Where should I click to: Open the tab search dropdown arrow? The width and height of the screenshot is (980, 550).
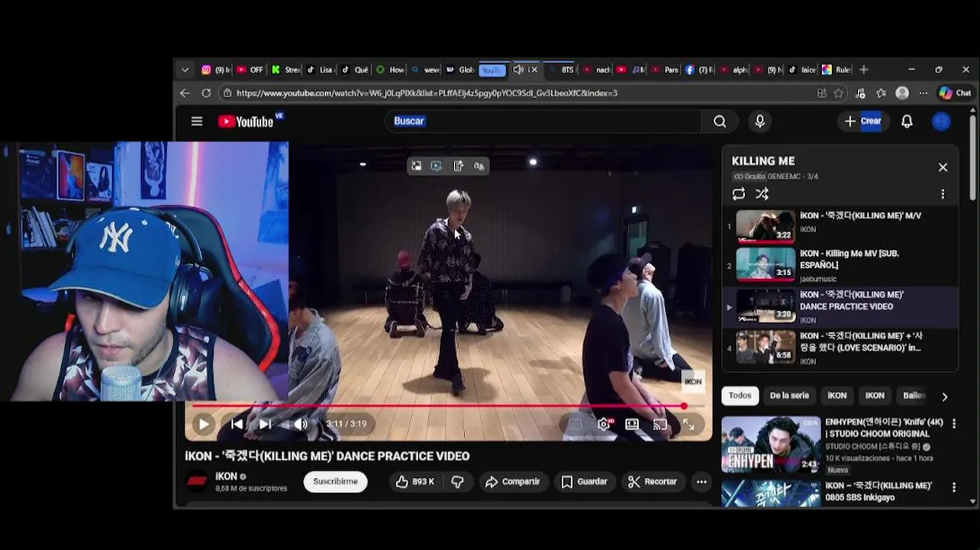pos(185,70)
